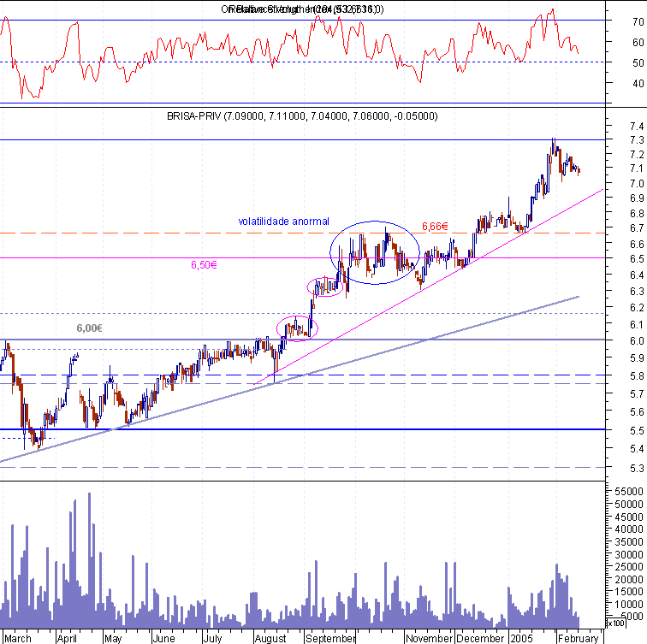Select the magenta '6,50€' price label
The image size is (647, 644).
pos(204,264)
